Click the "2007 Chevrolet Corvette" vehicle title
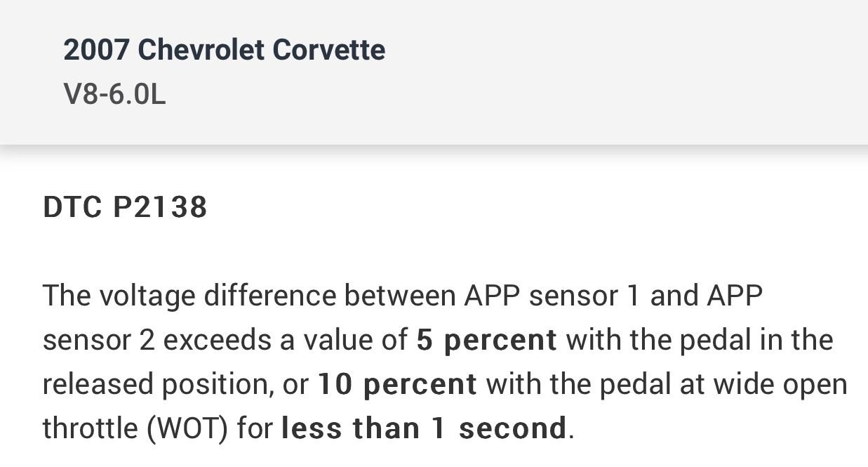868x467 pixels. pyautogui.click(x=224, y=50)
